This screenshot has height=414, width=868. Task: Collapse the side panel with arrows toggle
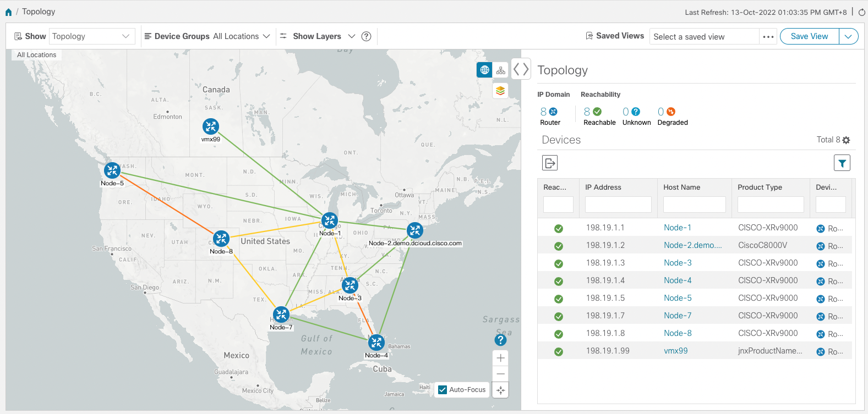[x=521, y=69]
